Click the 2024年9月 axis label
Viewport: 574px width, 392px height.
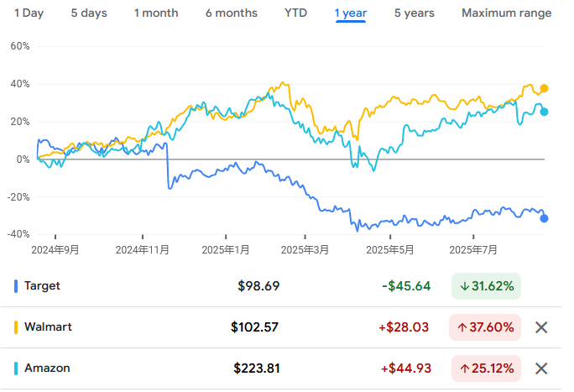55,250
